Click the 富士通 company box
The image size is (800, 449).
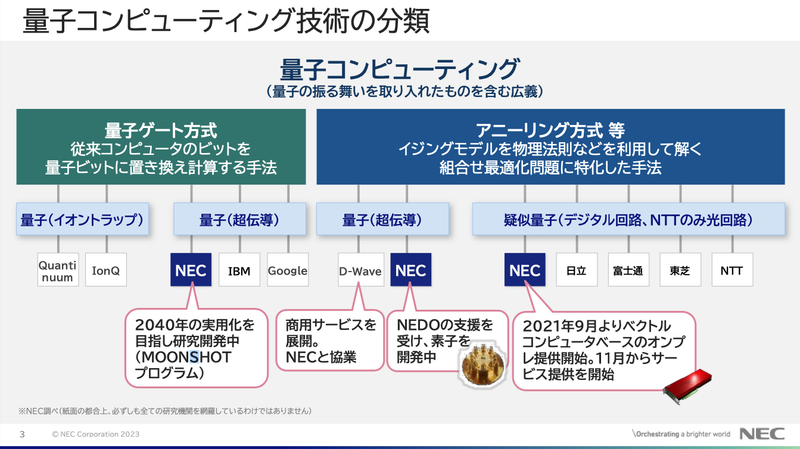pyautogui.click(x=628, y=270)
